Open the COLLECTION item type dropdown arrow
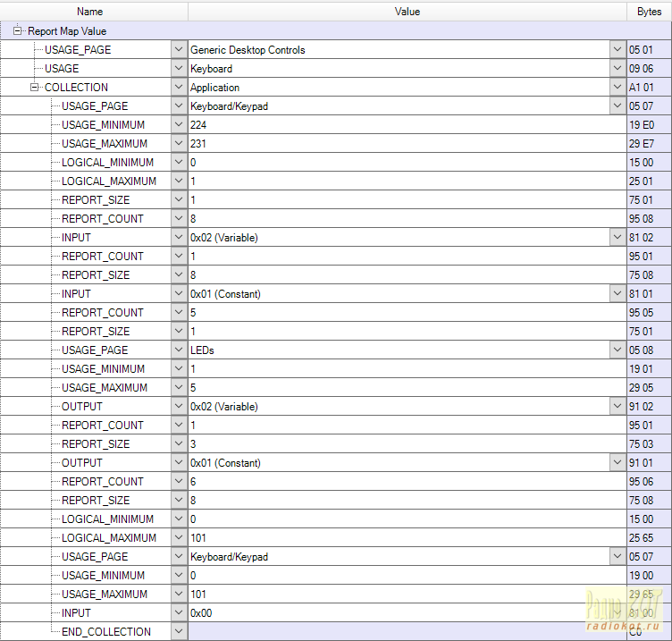Image resolution: width=672 pixels, height=641 pixels. pyautogui.click(x=179, y=88)
